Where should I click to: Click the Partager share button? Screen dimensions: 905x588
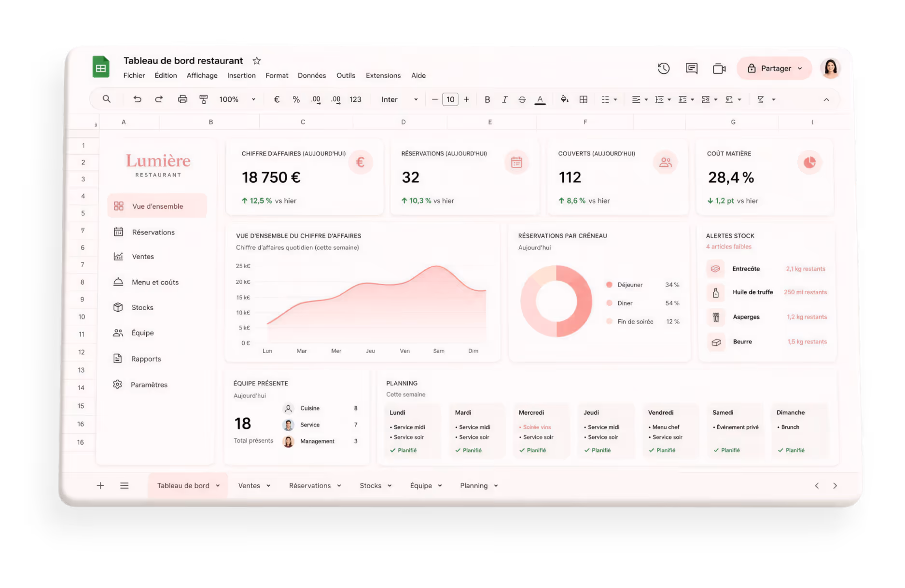tap(774, 68)
